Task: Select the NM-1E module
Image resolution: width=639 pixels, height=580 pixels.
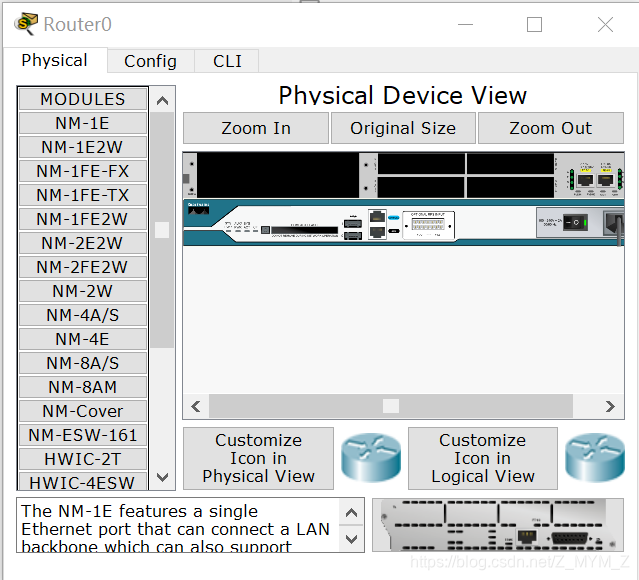Action: click(83, 123)
